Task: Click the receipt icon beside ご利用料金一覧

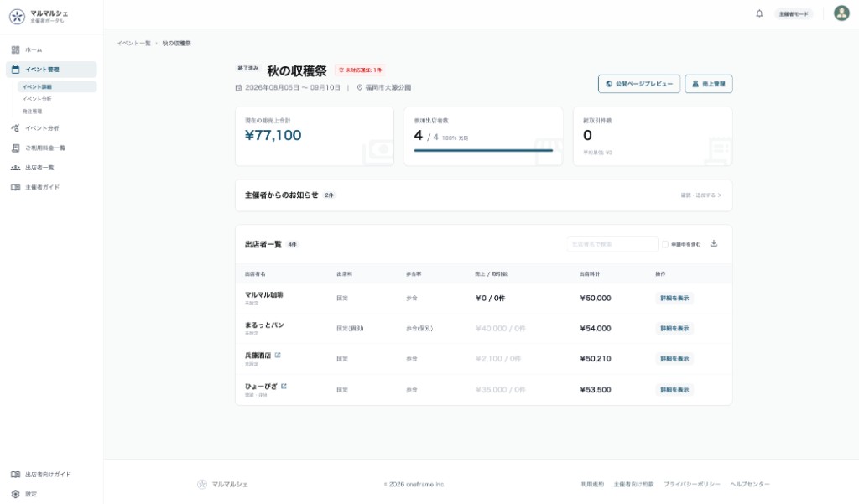Action: [x=15, y=148]
